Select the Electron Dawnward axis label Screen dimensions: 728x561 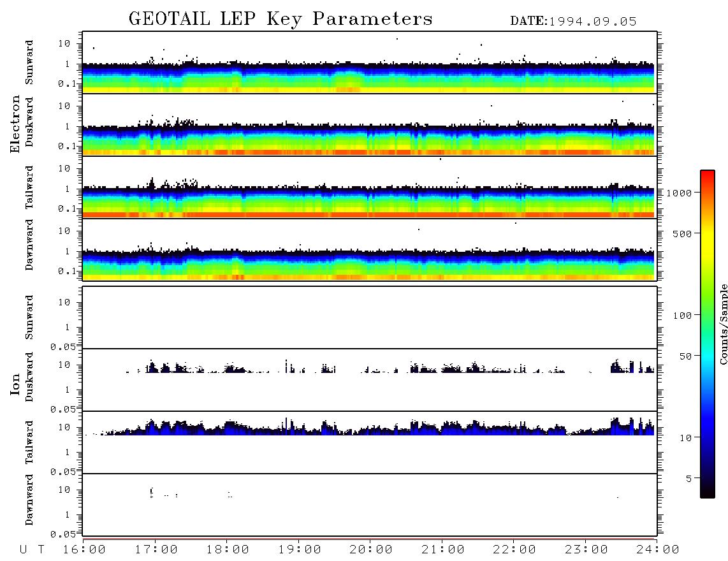[29, 245]
